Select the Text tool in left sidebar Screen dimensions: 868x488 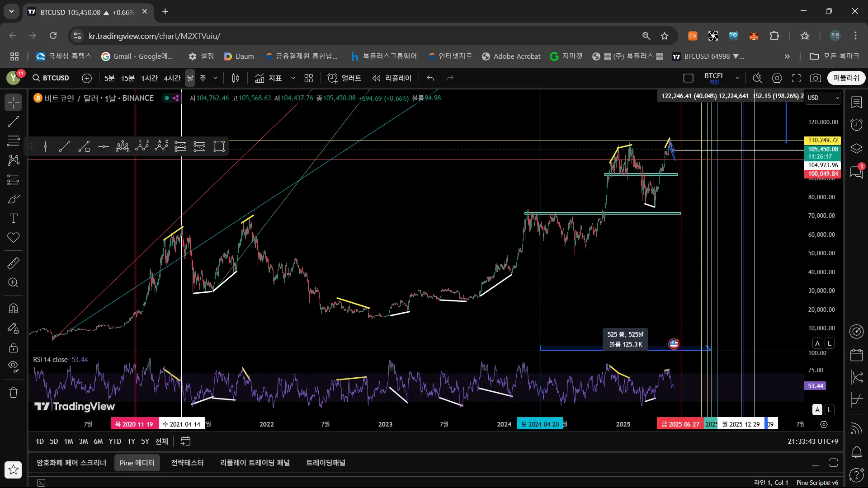14,219
